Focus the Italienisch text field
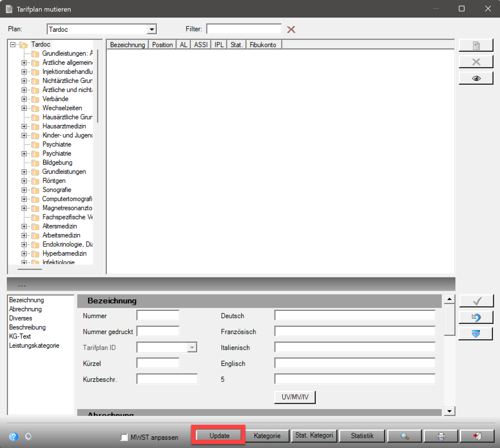 pyautogui.click(x=355, y=347)
